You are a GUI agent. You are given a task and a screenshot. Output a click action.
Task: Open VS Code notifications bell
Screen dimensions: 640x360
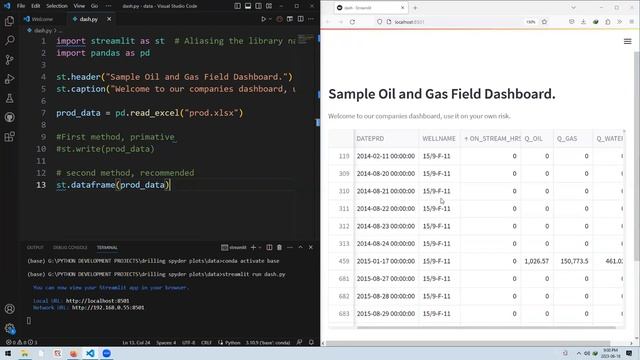pos(311,342)
